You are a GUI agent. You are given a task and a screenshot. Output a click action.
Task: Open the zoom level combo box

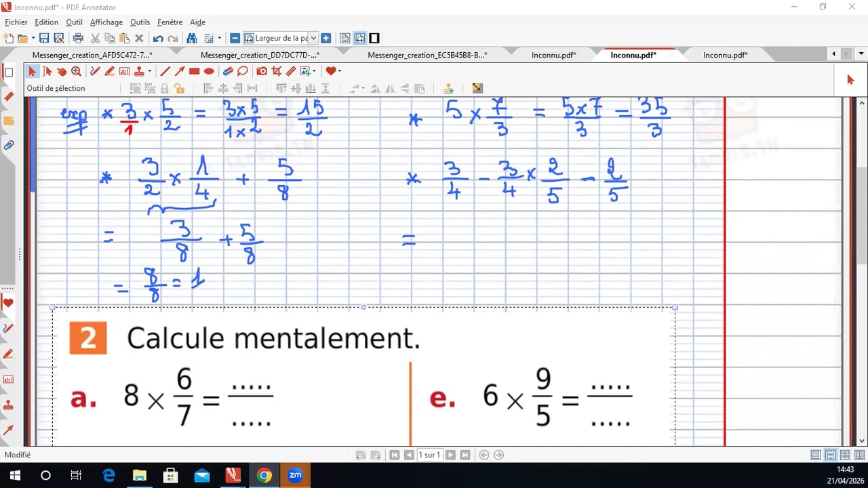point(280,39)
